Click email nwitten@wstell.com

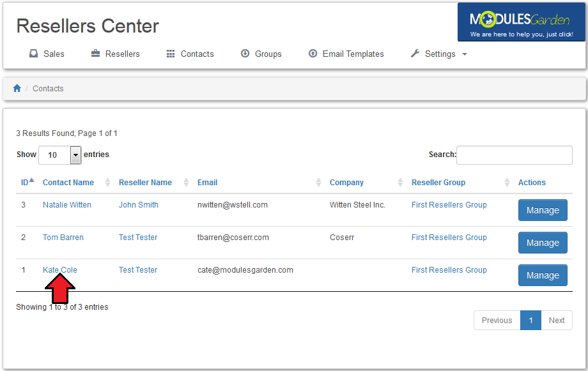pos(233,204)
